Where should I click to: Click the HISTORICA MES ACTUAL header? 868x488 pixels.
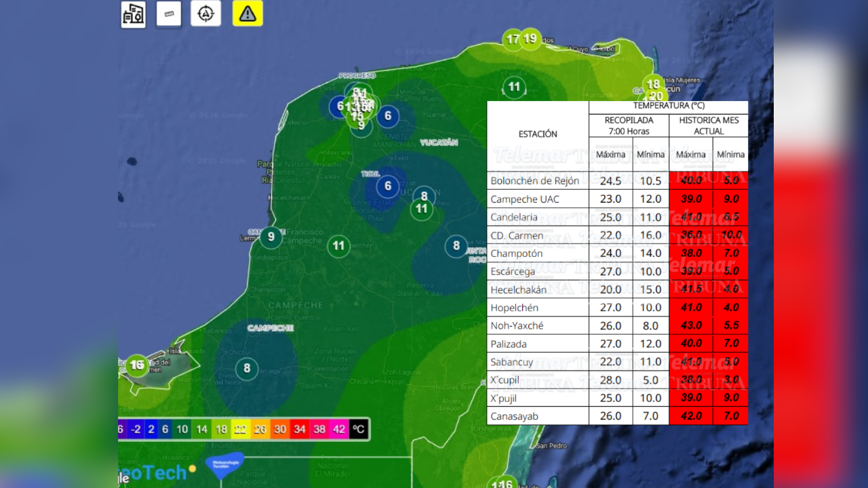tap(708, 125)
